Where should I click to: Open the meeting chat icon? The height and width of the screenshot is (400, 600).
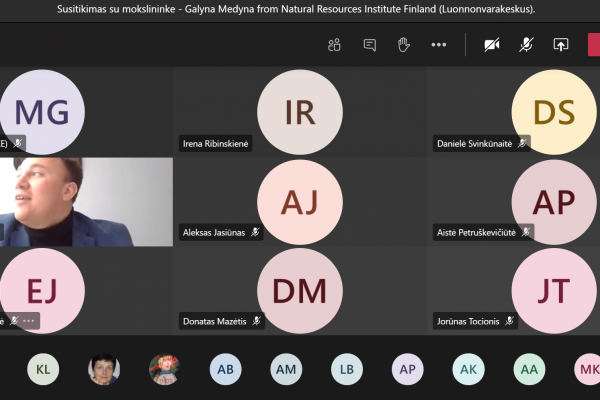click(x=370, y=45)
